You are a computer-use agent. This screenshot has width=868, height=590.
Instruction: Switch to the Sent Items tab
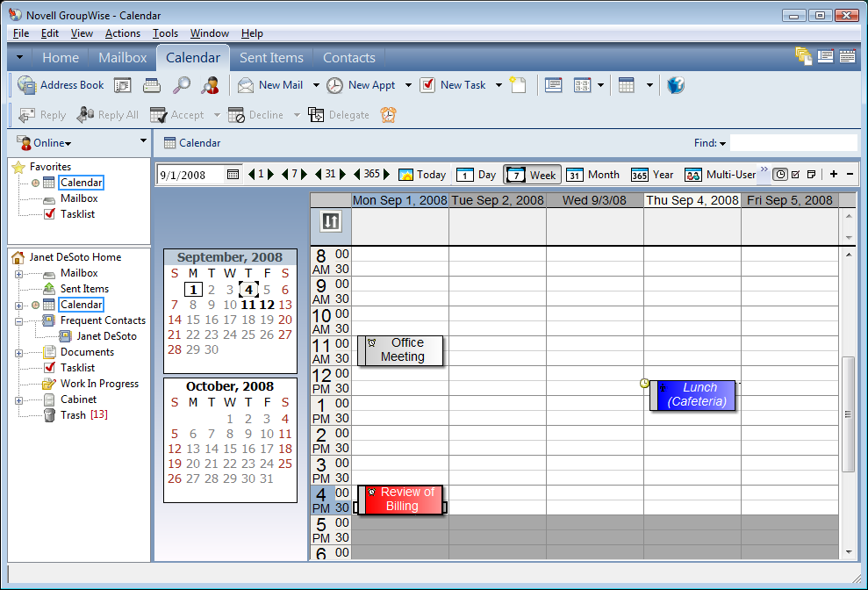[271, 58]
